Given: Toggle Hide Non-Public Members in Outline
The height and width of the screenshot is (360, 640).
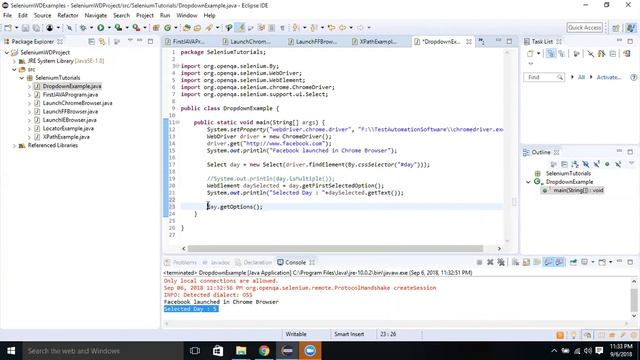Looking at the screenshot, I should tap(607, 164).
